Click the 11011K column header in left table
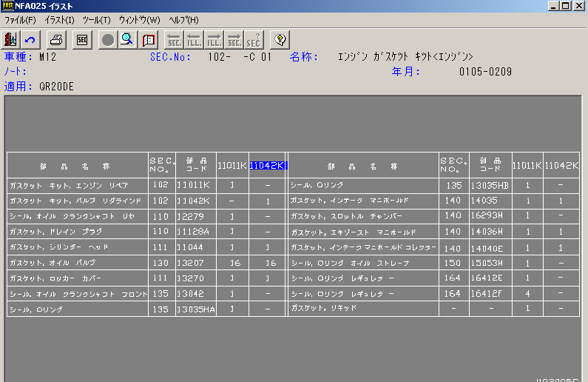This screenshot has height=382, width=588. pyautogui.click(x=232, y=165)
